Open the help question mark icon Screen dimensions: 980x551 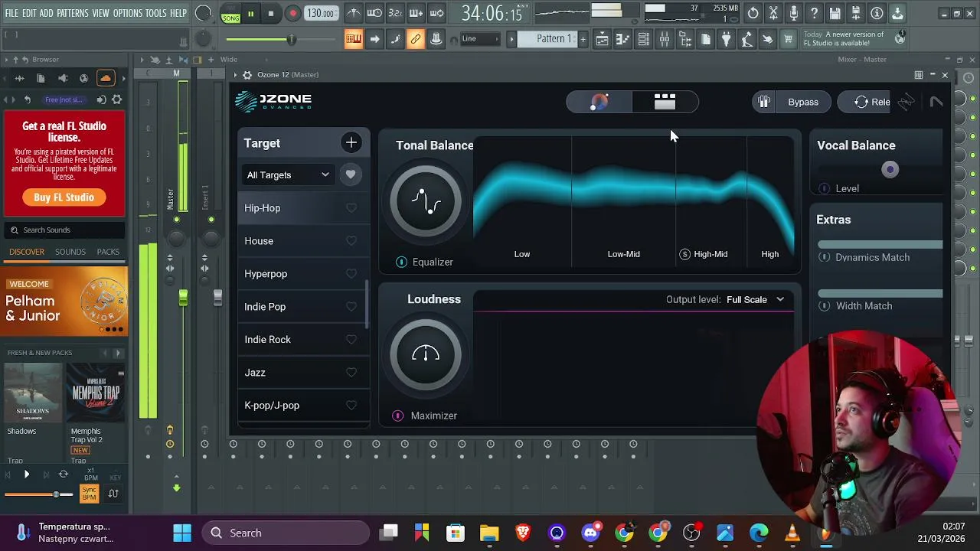coord(815,14)
